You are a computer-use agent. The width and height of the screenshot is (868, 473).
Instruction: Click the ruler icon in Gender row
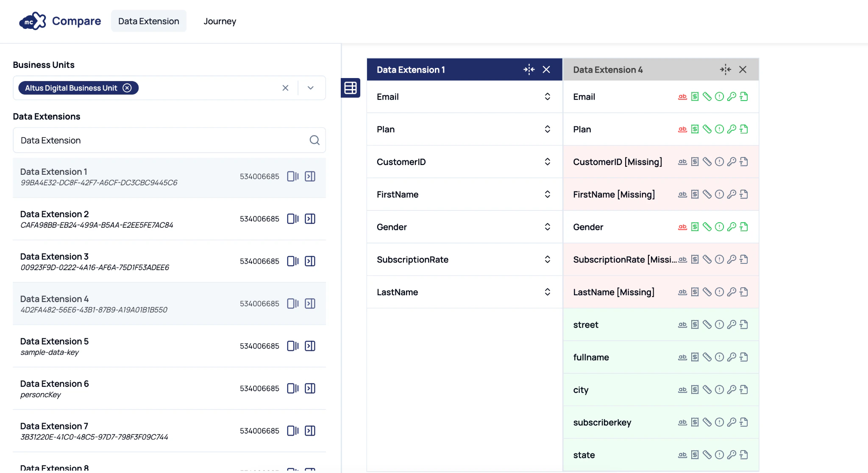click(707, 227)
